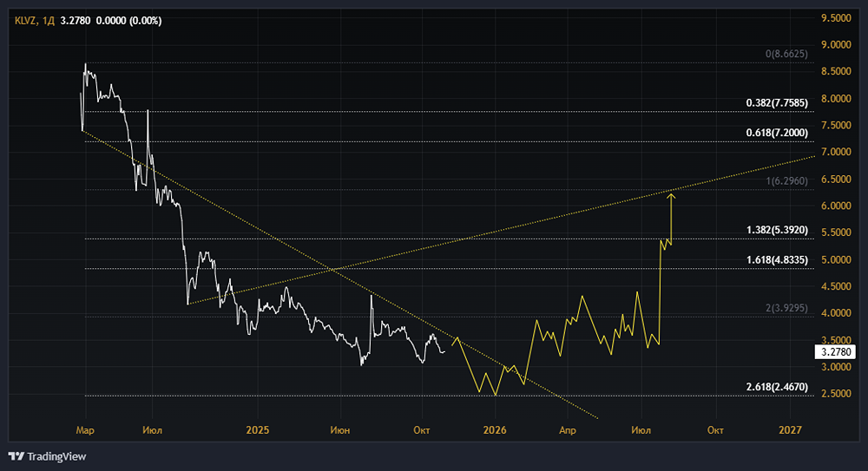Click the 1.382(5.3920) Fibonacci label
The height and width of the screenshot is (471, 868).
[x=777, y=231]
